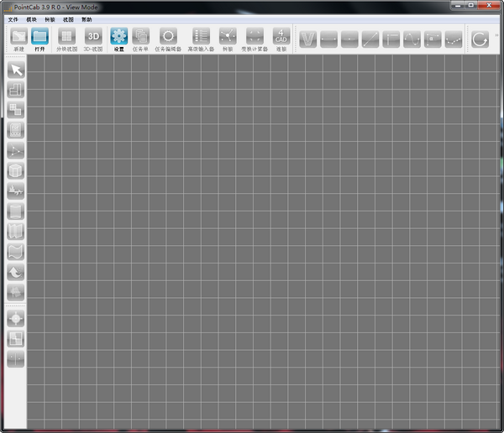Image resolution: width=504 pixels, height=433 pixels.
Task: Select the sine curve spline tool
Action: (x=412, y=39)
